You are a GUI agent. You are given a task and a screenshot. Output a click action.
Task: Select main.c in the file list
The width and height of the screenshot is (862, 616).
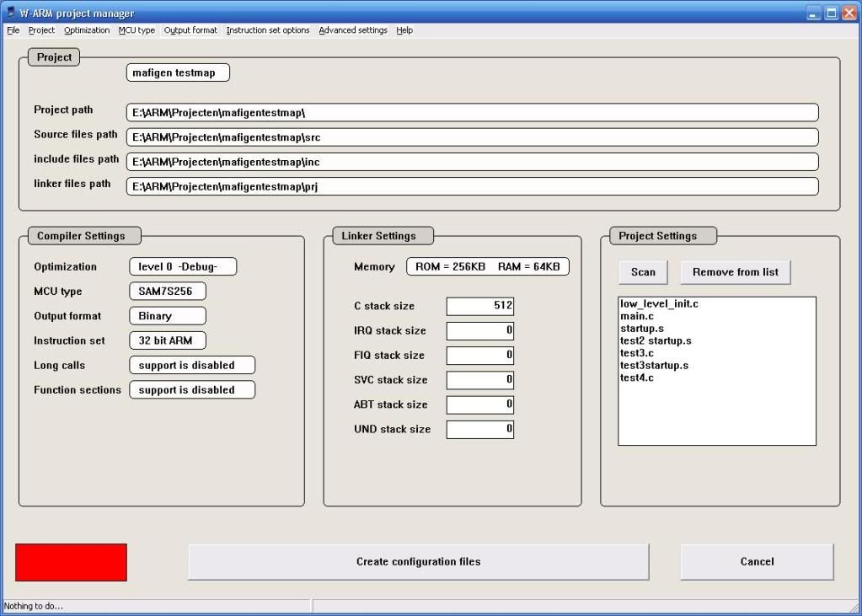[637, 316]
